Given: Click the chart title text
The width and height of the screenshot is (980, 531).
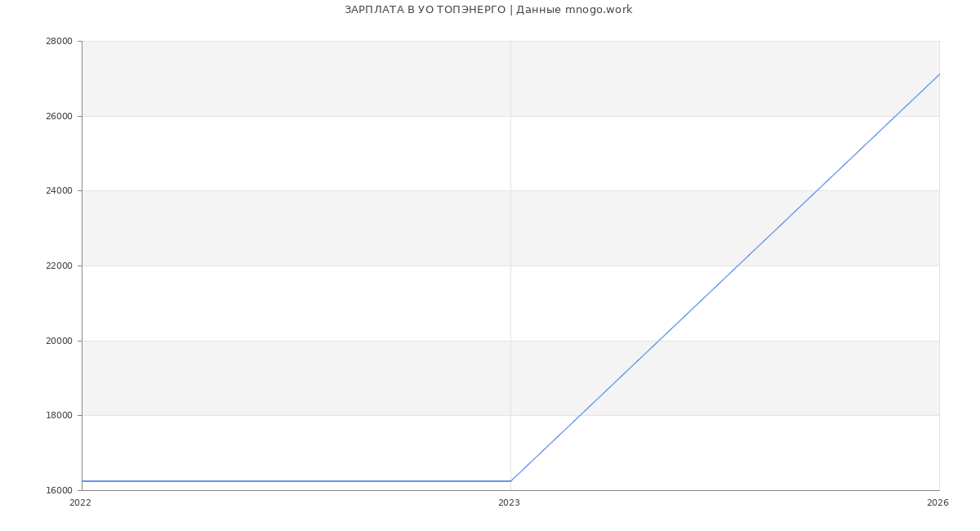Looking at the screenshot, I should coord(488,10).
